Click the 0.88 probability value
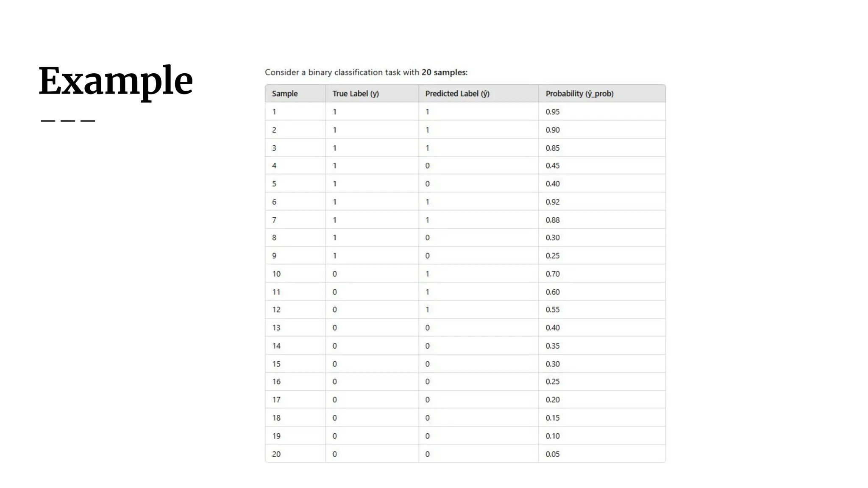Image resolution: width=868 pixels, height=488 pixels. (553, 220)
